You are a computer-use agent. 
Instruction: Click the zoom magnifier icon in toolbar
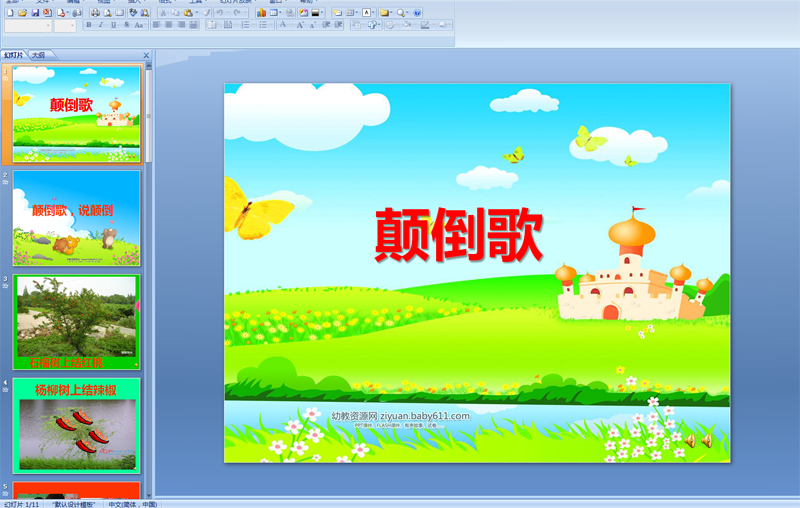(401, 13)
